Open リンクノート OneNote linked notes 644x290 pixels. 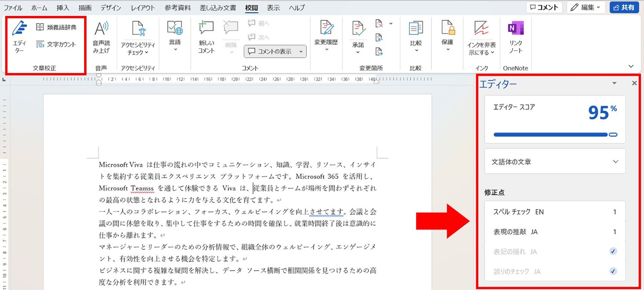point(516,36)
